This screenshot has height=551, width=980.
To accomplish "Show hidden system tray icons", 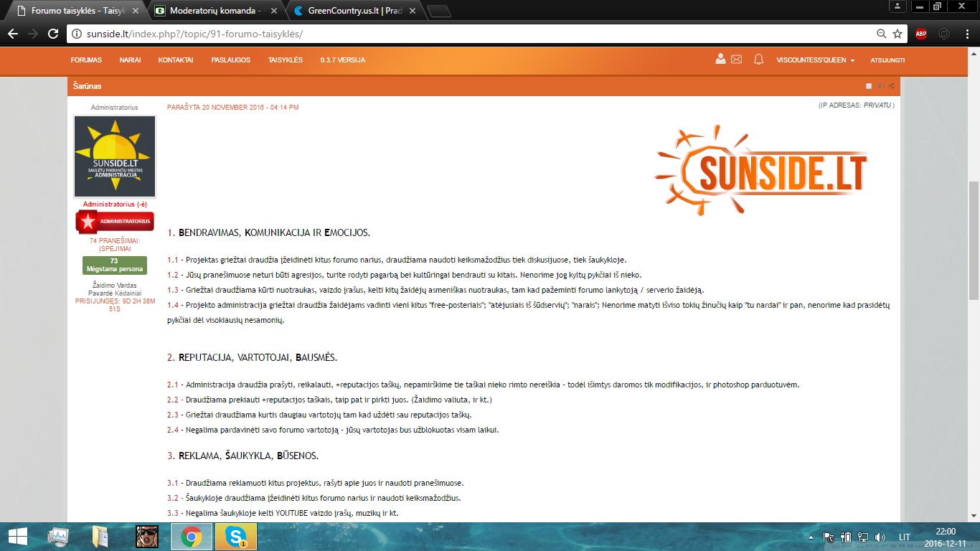I will point(812,537).
